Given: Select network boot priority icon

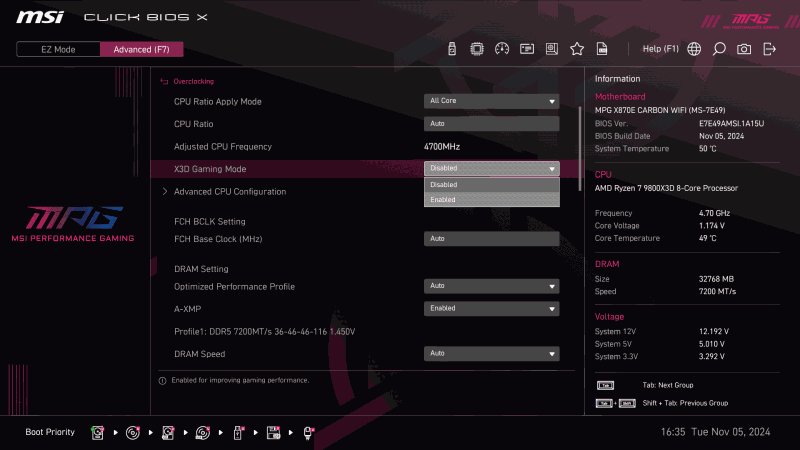Looking at the screenshot, I should pyautogui.click(x=308, y=433).
